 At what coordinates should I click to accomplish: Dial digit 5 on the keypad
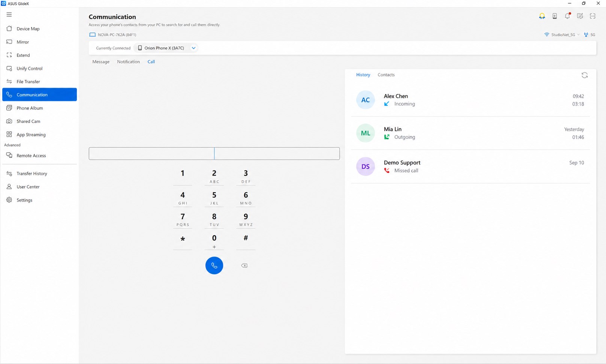[x=214, y=198]
